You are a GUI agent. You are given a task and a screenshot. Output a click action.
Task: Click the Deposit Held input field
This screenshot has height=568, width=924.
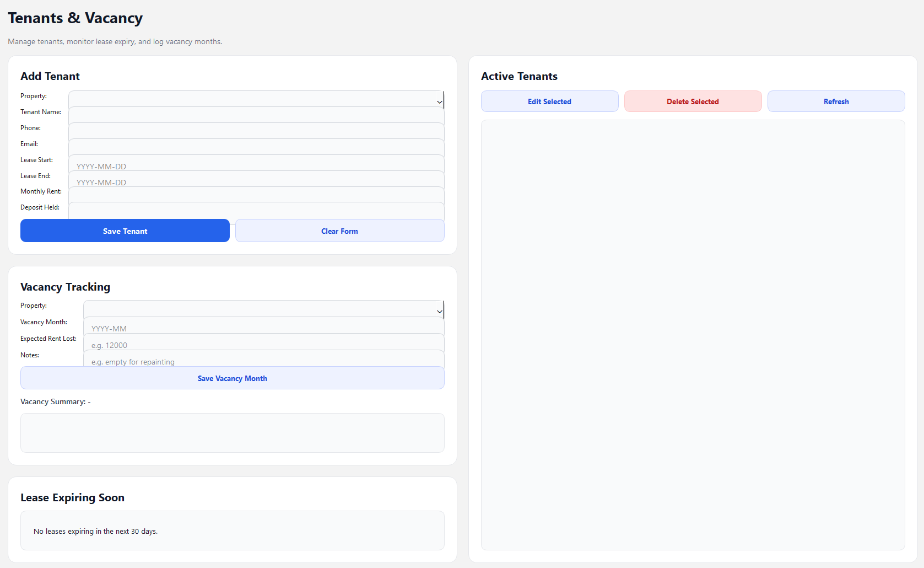256,210
